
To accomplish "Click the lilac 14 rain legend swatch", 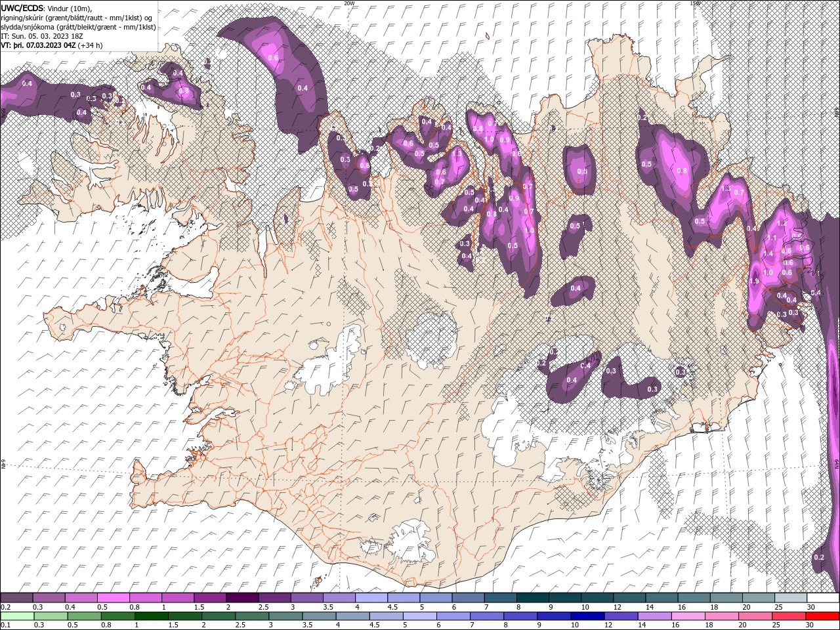I will tap(654, 616).
